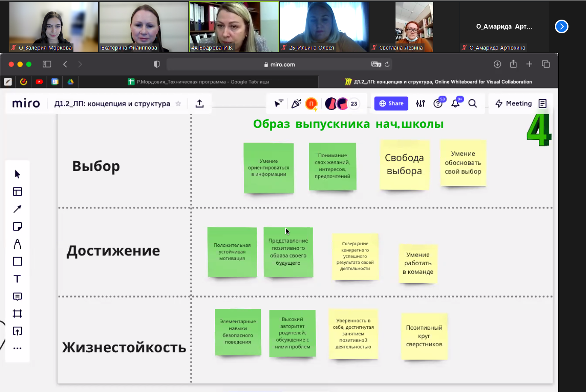Toggle Safari sidebar visibility
This screenshot has width=586, height=392.
point(47,64)
